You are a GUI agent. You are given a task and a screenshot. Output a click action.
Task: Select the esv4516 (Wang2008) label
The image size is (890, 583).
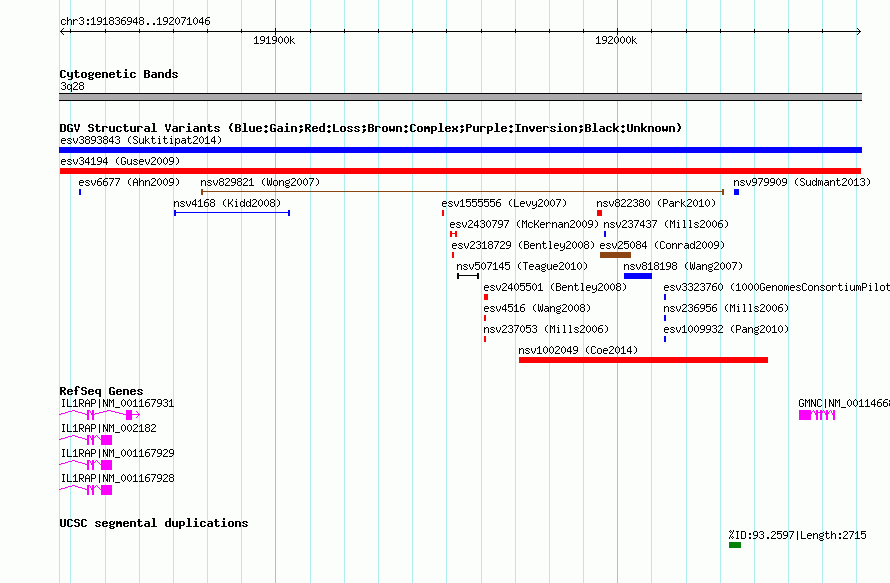tap(537, 308)
